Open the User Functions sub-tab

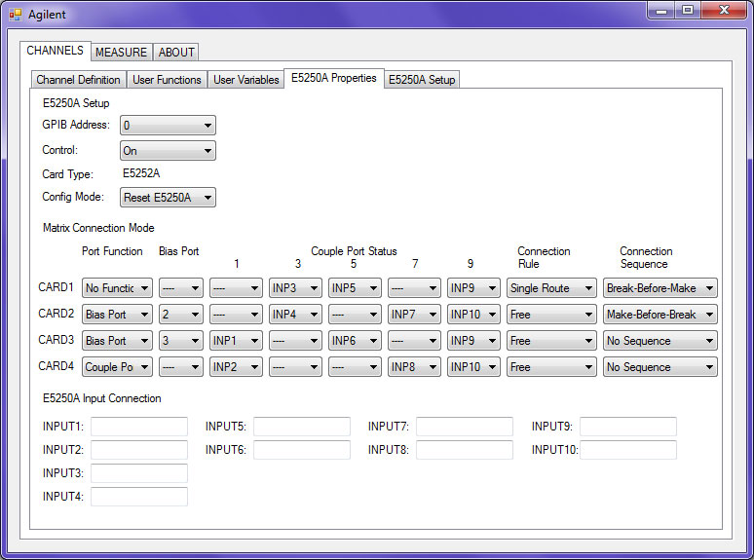pyautogui.click(x=167, y=80)
